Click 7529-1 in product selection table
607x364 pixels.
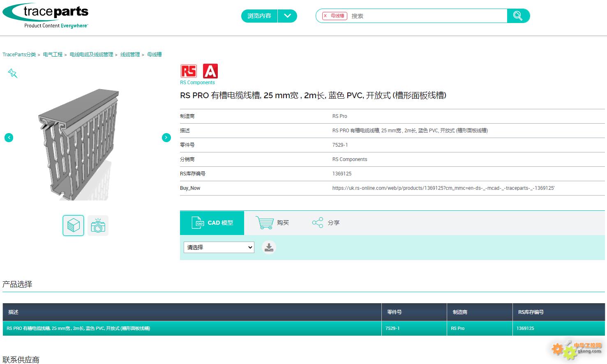pyautogui.click(x=392, y=328)
